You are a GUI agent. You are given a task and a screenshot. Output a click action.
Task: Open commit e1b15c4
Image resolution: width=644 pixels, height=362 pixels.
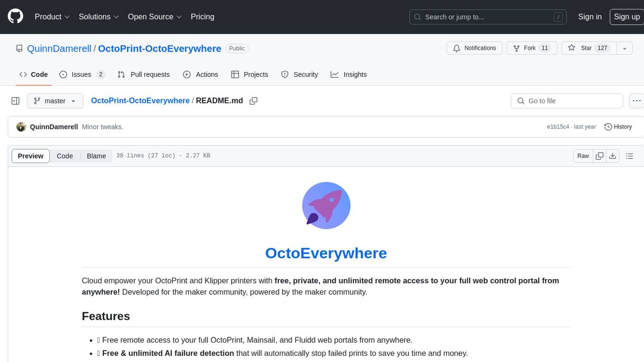click(x=558, y=127)
